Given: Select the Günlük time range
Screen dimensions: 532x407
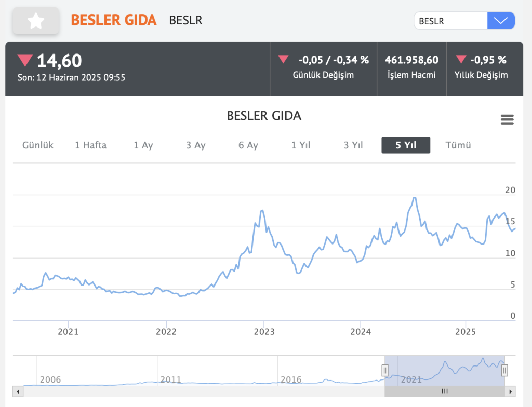Looking at the screenshot, I should (38, 145).
